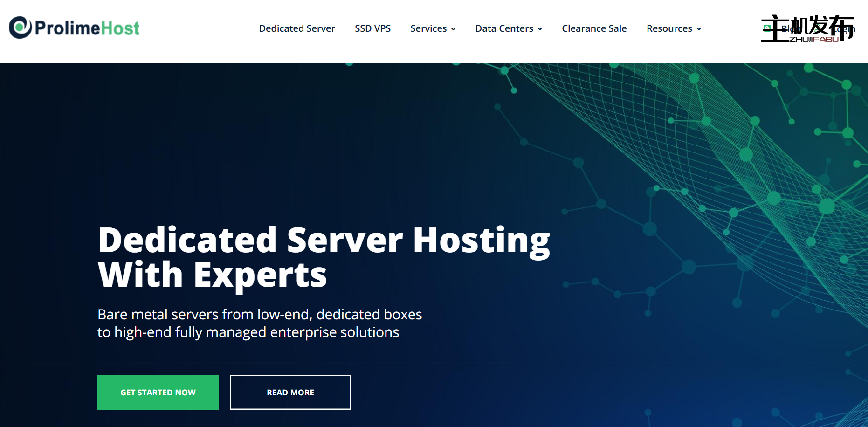Open the Services menu item
The image size is (868, 427).
click(428, 28)
